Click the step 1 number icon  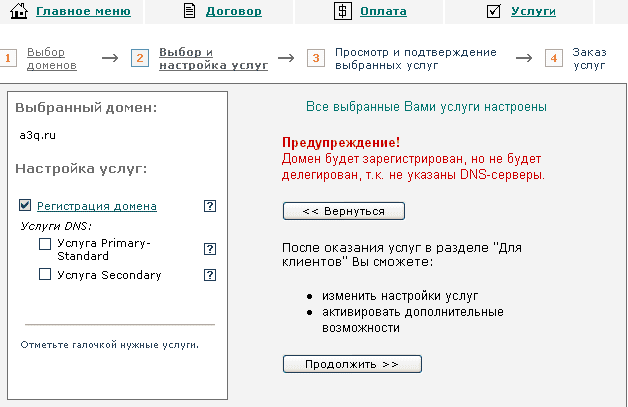9,58
